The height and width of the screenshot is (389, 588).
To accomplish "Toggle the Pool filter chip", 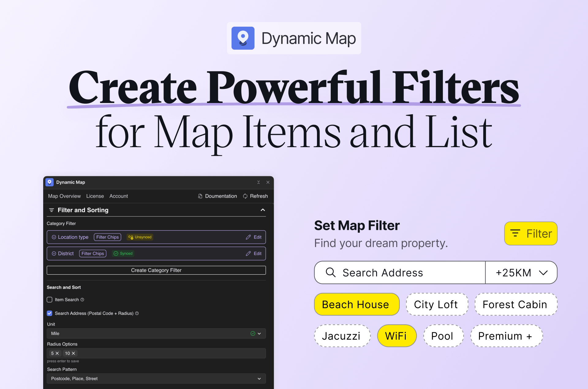I will (x=443, y=336).
